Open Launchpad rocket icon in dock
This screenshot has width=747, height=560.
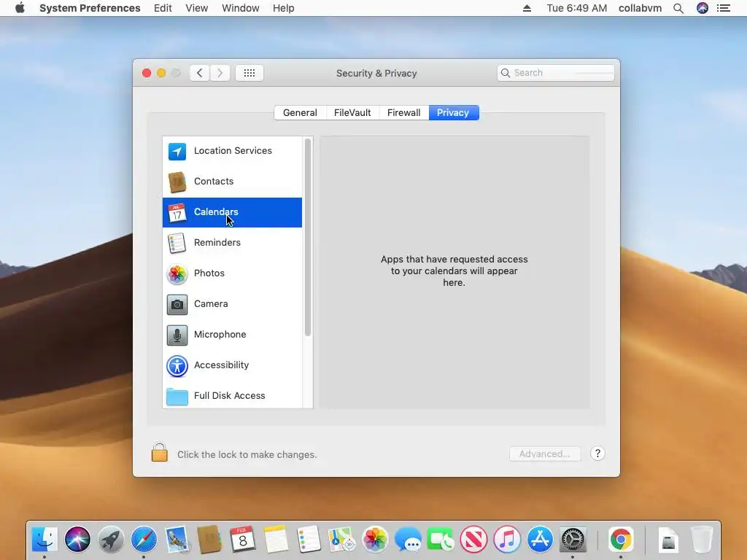click(x=111, y=540)
